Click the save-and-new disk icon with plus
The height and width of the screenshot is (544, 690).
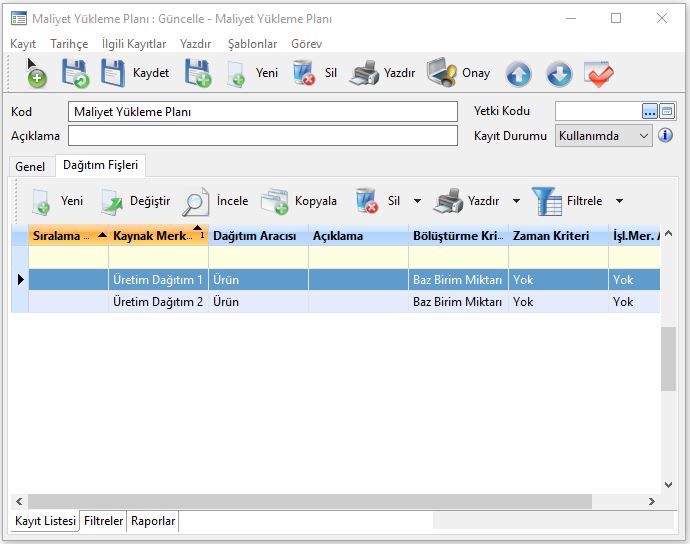[198, 73]
